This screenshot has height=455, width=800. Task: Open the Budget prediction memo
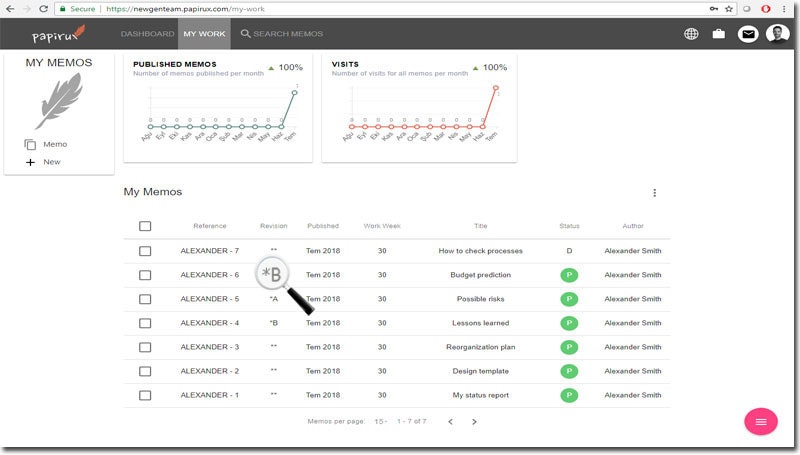tap(481, 275)
